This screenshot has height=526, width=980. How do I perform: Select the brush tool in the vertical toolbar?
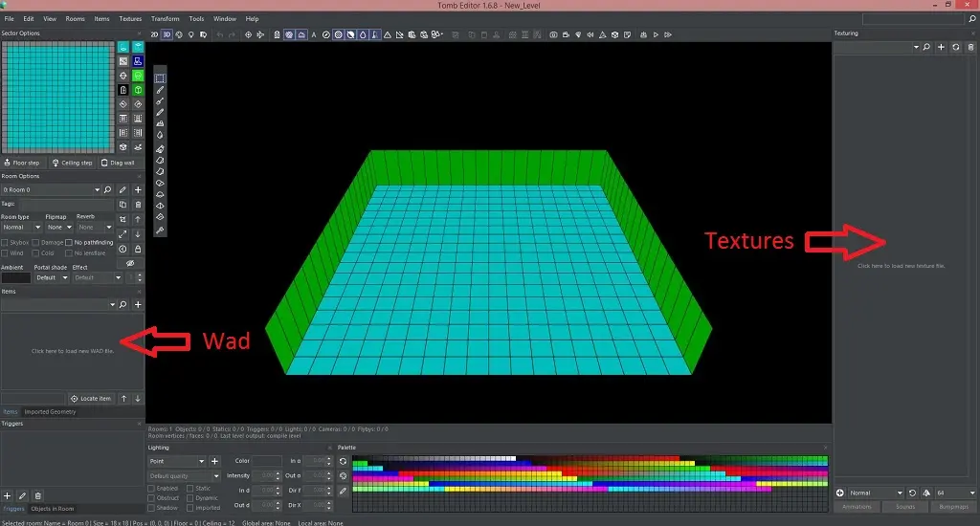160,90
